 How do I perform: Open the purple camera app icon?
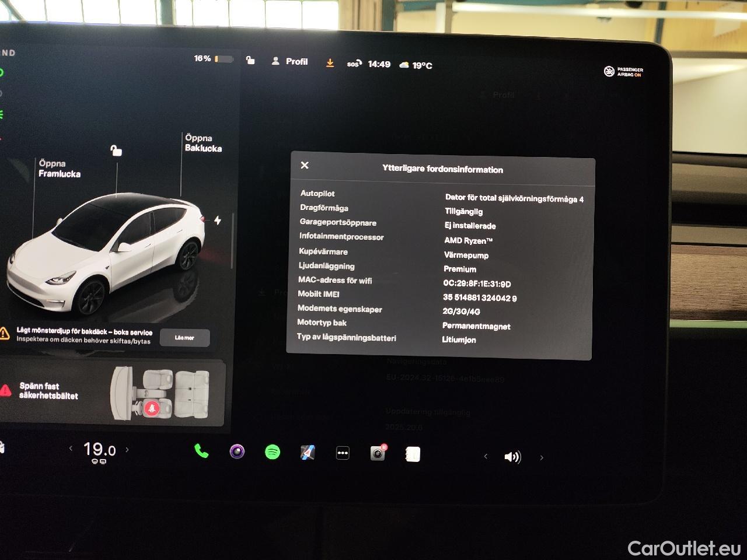[237, 452]
